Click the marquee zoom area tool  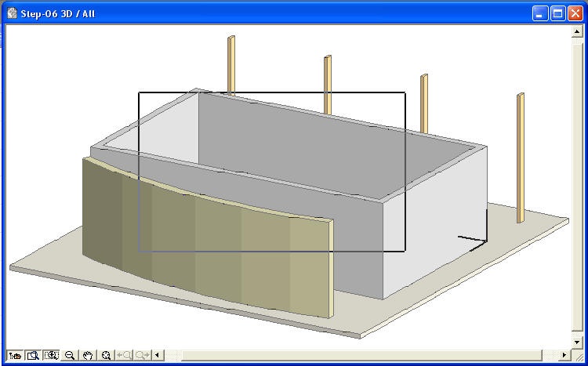click(x=52, y=355)
